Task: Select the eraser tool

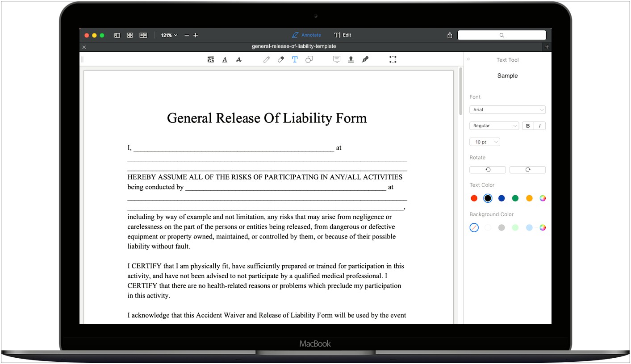Action: pos(280,59)
